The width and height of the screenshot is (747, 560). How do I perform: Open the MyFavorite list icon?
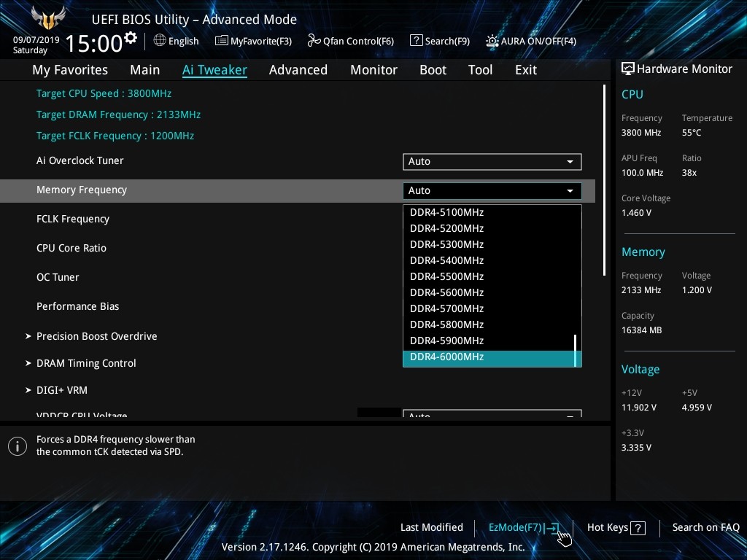221,41
